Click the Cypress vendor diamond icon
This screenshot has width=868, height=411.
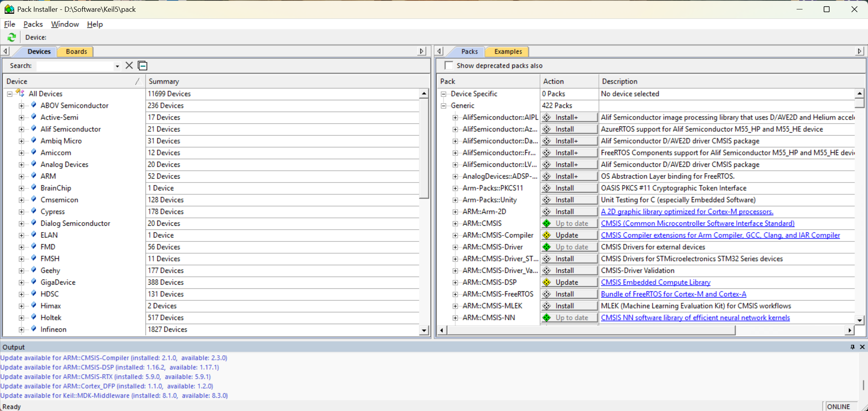point(34,211)
